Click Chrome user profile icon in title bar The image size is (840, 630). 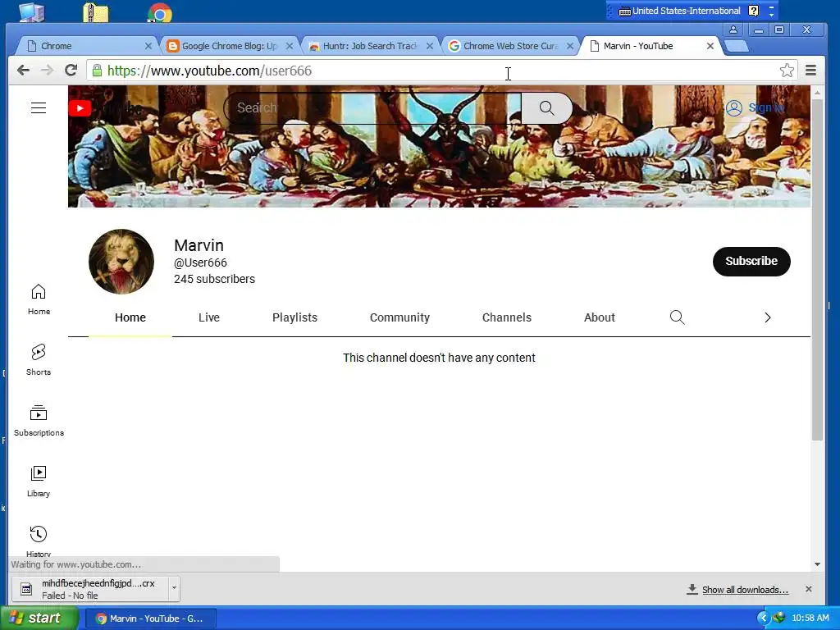point(733,30)
